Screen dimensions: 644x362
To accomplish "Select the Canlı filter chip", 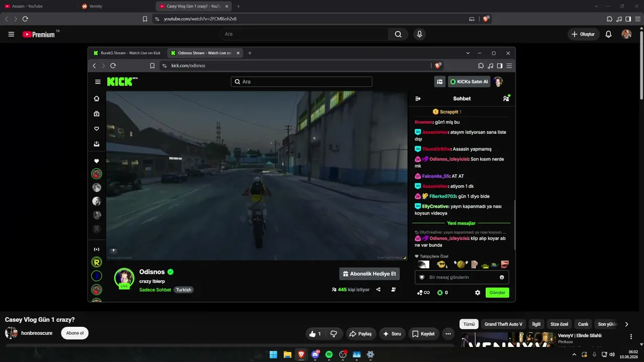I will coord(583,324).
